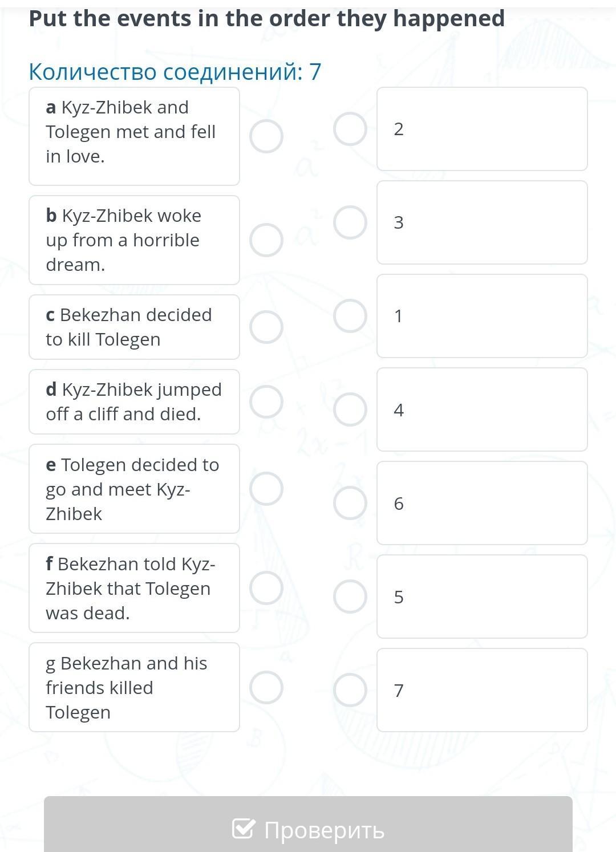616x852 pixels.
Task: Select the connector circle next to number 5
Action: click(x=350, y=597)
